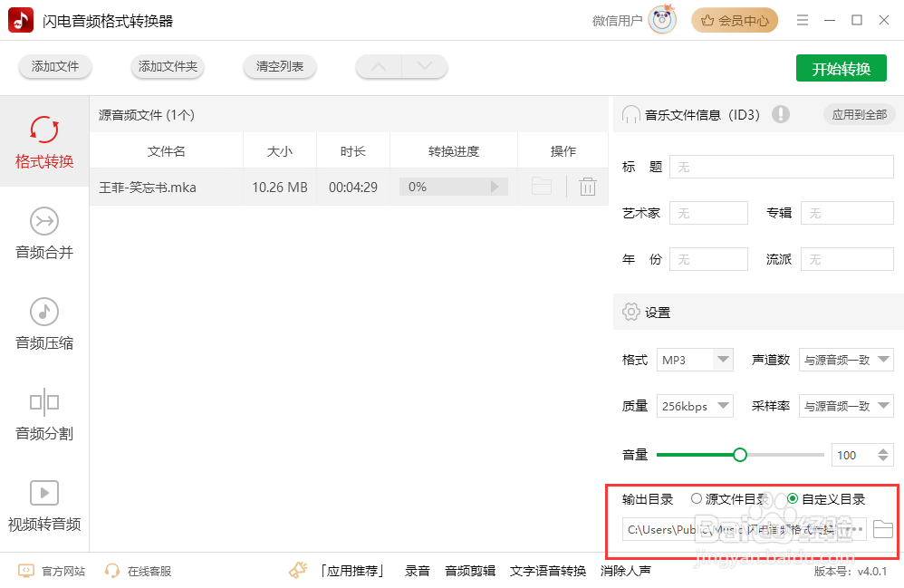Viewport: 904px width, 588px height.
Task: Open the 音频分割 audio split tool
Action: pyautogui.click(x=44, y=414)
